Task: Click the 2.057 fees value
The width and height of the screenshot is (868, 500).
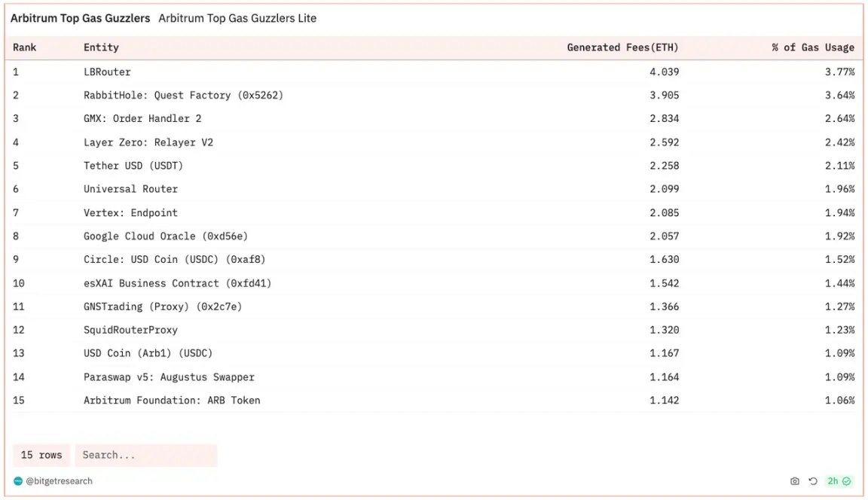Action: pyautogui.click(x=665, y=236)
